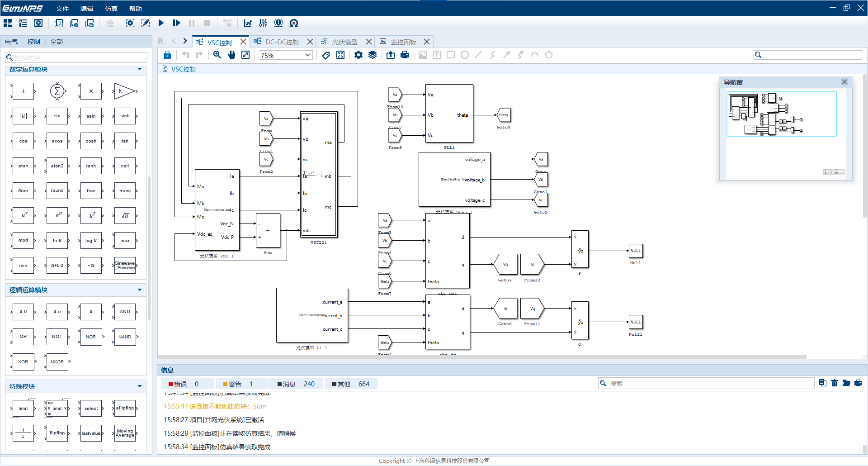Image resolution: width=868 pixels, height=466 pixels.
Task: Open log folder icon in message panel
Action: pos(846,383)
